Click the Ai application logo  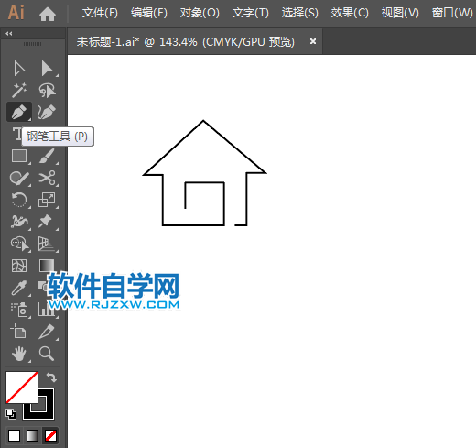coord(16,13)
